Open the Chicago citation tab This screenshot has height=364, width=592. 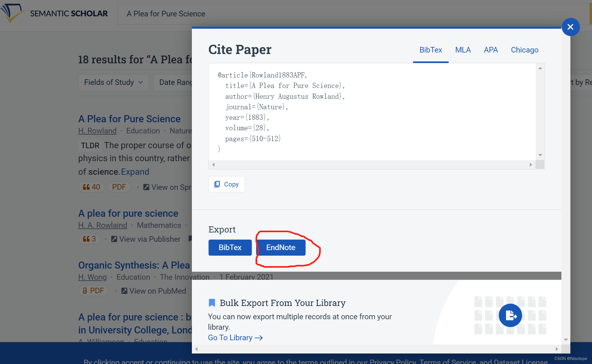(525, 50)
